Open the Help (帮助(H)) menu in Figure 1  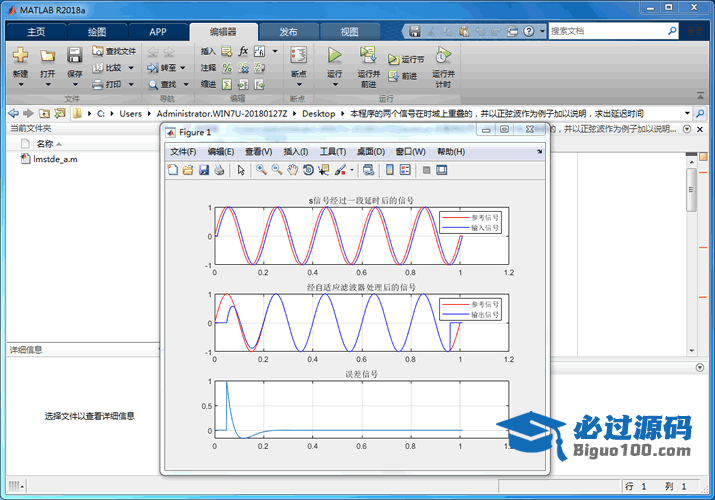(451, 151)
